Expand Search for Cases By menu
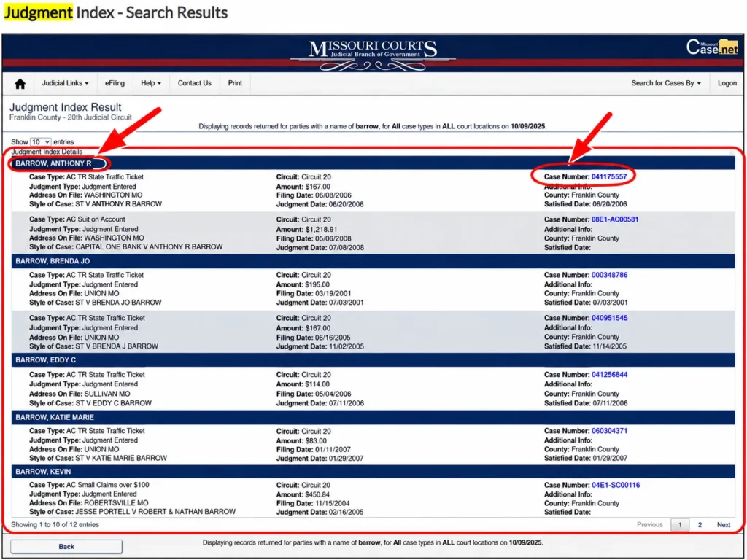 coord(666,83)
